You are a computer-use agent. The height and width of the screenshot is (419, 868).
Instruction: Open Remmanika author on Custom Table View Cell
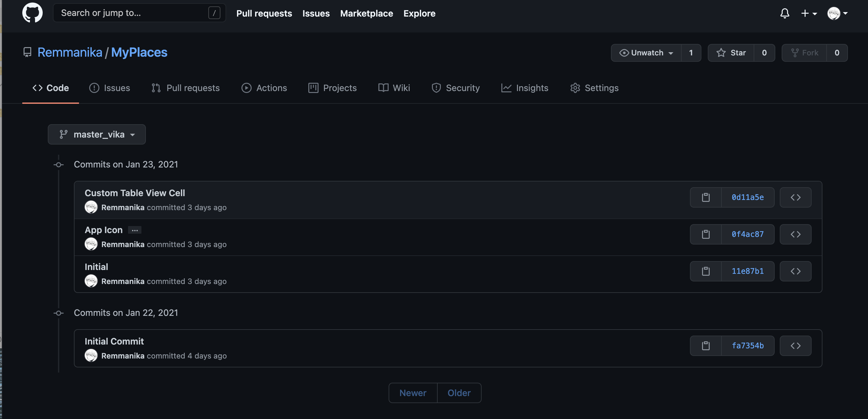[123, 208]
